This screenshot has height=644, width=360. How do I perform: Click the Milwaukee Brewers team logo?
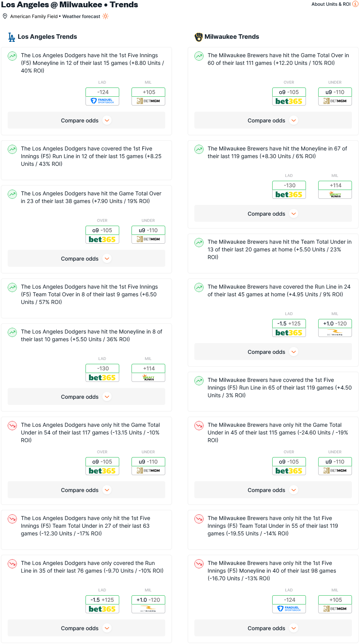(199, 37)
